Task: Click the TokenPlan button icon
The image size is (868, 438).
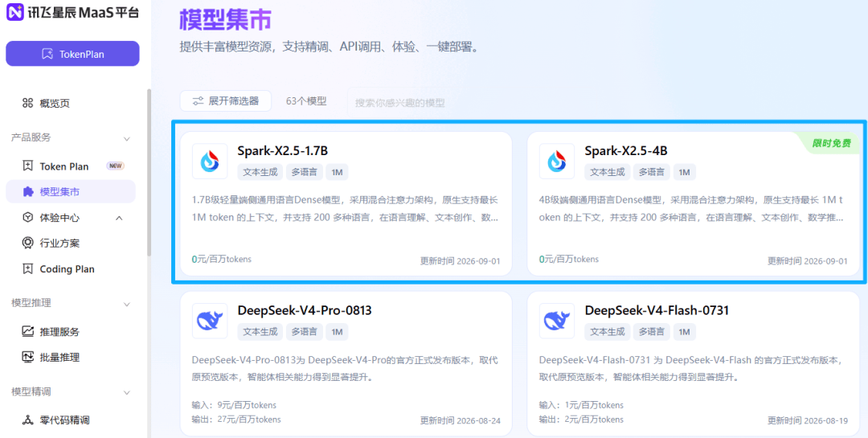Action: (47, 54)
